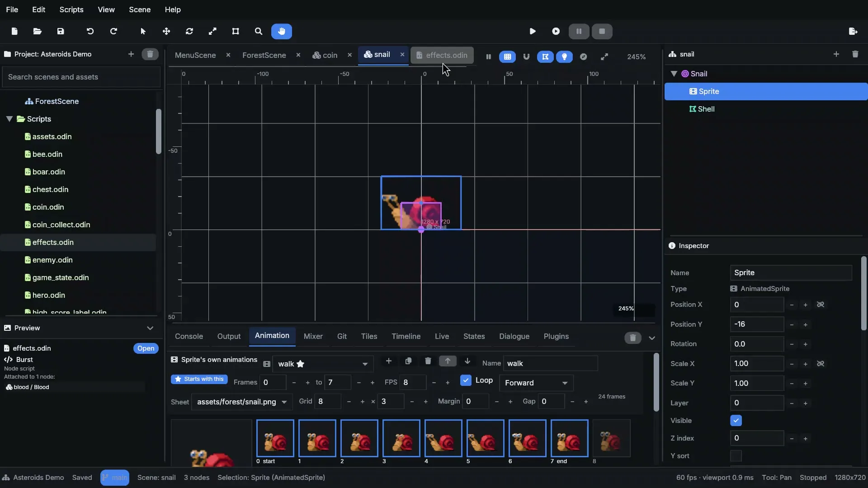The height and width of the screenshot is (488, 868).
Task: Save the project with disk icon
Action: (x=61, y=31)
